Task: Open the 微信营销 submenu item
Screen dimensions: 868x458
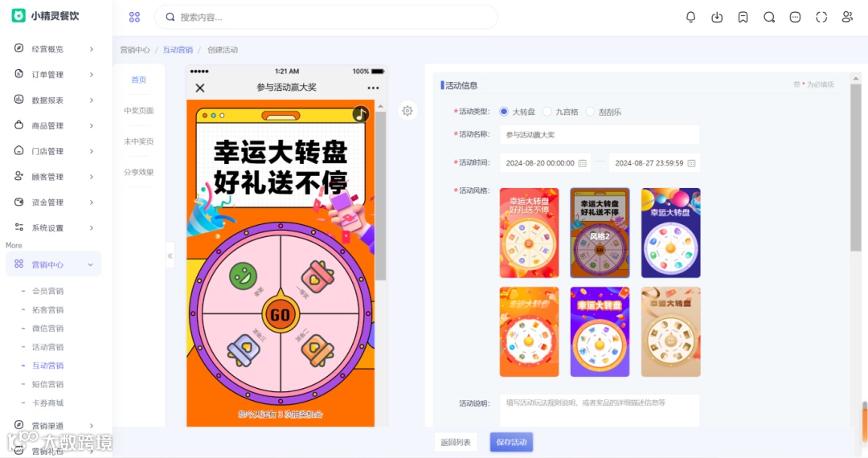Action: [47, 329]
